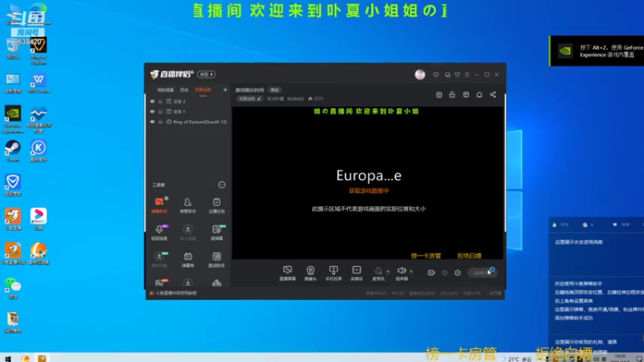This screenshot has width=644, height=362.
Task: Select the 文本 1 source row
Action: coord(189,112)
